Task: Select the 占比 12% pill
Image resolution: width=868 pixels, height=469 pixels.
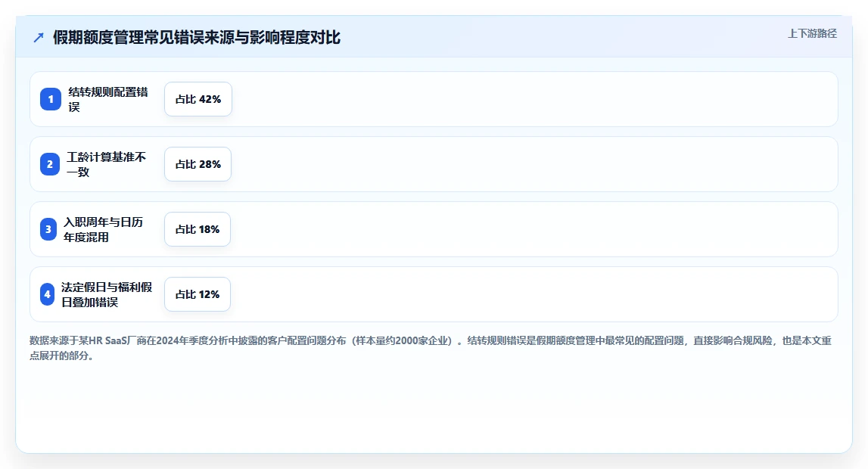Action: coord(198,294)
